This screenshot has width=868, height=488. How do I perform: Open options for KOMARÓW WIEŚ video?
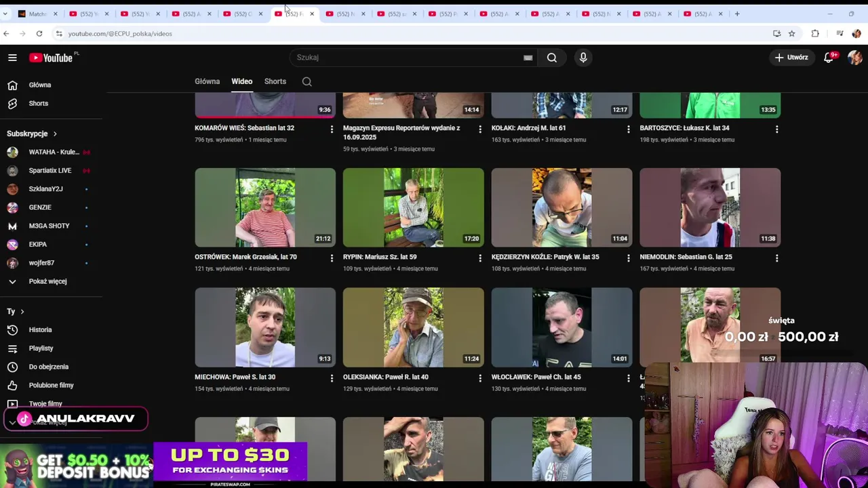click(332, 129)
